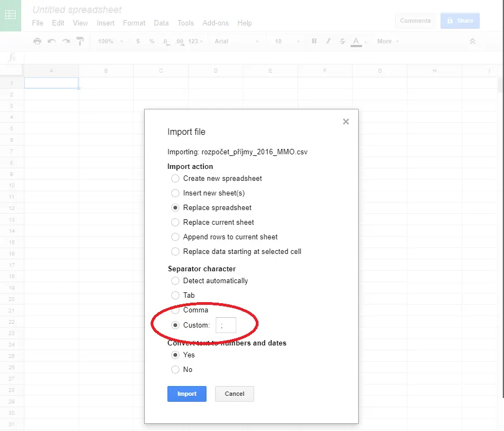Apply strikethrough formatting
The image size is (504, 431).
[344, 41]
